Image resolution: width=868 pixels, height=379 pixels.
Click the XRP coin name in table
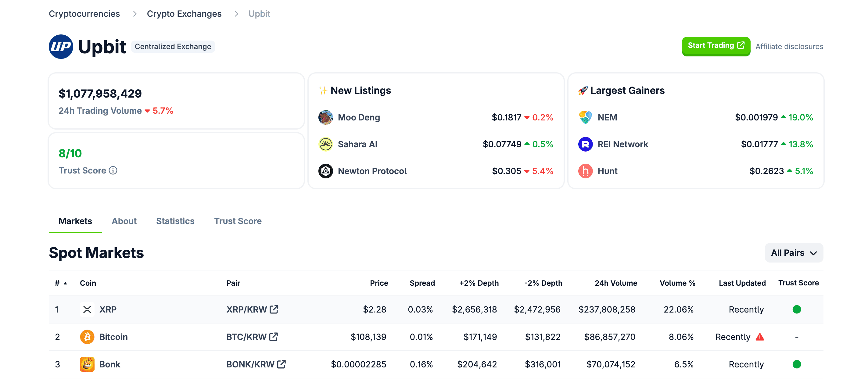[108, 309]
